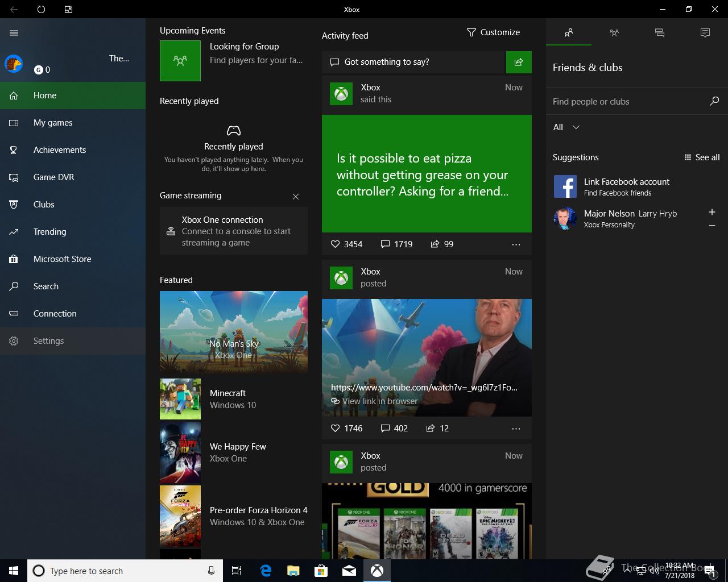Open the Parties tab icon
Viewport: 728px width, 582px height.
pos(614,33)
